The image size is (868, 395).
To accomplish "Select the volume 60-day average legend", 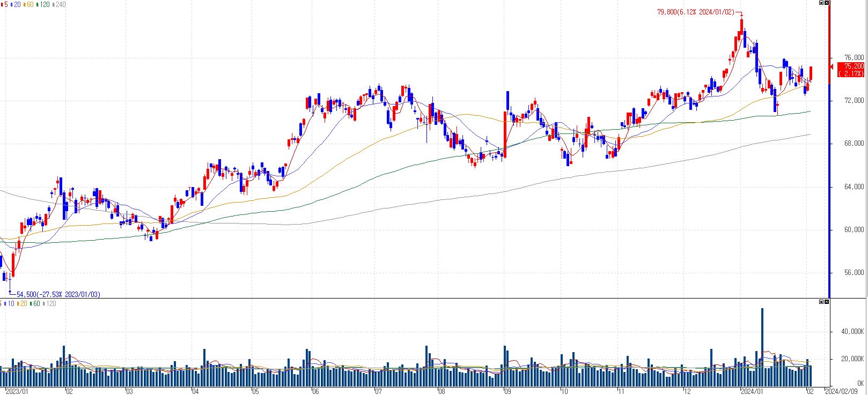I will [x=35, y=303].
